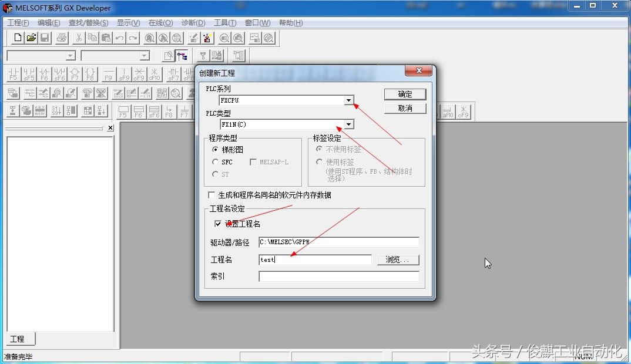Toggle the project data list tree icon
Viewport: 631px width, 364px height.
point(182,56)
